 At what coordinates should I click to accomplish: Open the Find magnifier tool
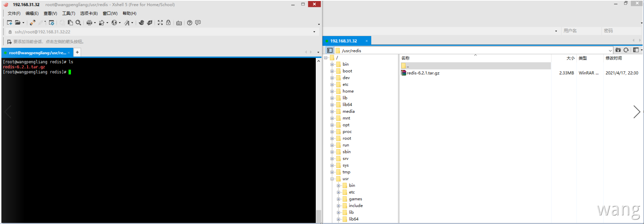click(78, 23)
